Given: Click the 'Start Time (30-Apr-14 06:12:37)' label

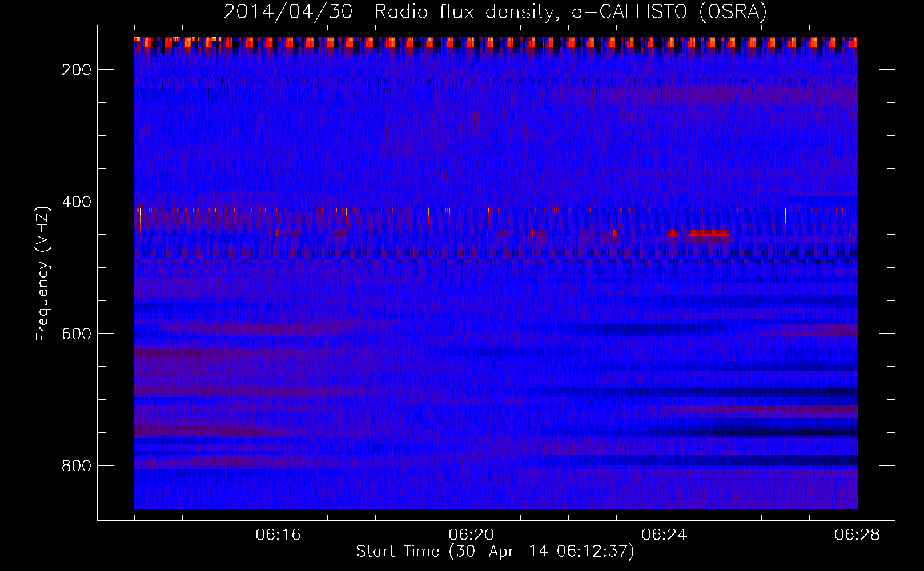Looking at the screenshot, I should coord(495,552).
